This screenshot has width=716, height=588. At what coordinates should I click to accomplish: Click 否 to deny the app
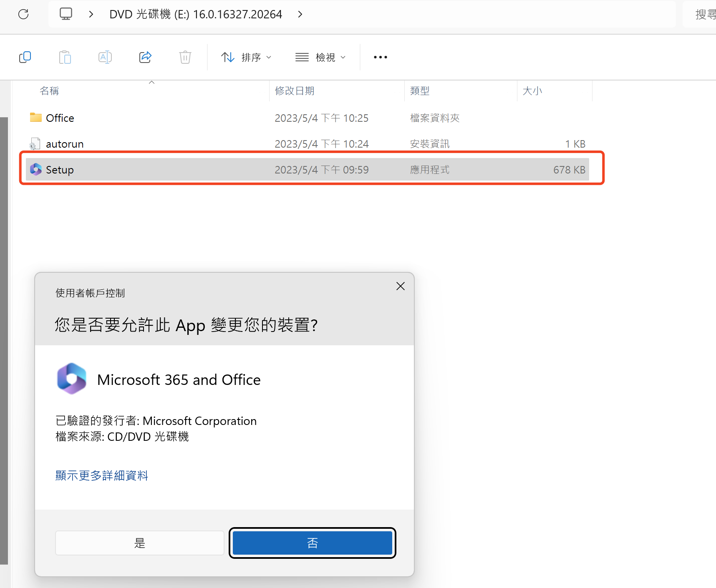tap(312, 543)
